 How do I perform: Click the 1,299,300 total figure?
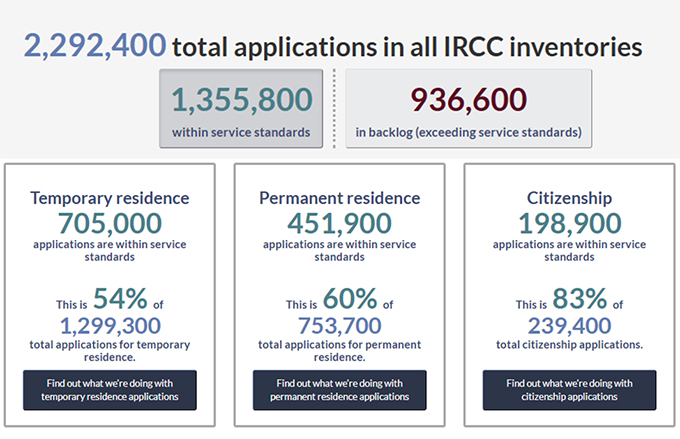coord(110,326)
